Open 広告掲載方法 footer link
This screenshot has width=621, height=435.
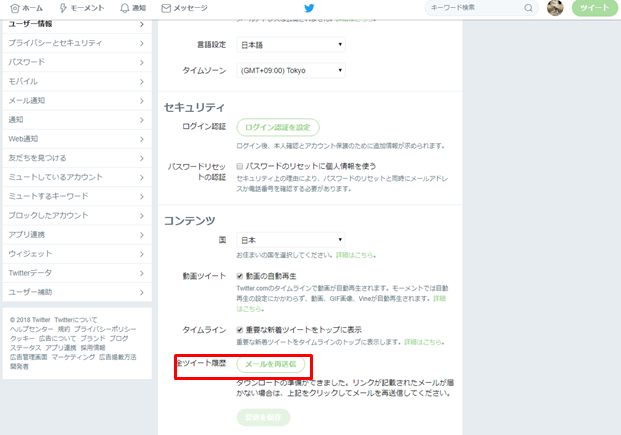pos(118,357)
